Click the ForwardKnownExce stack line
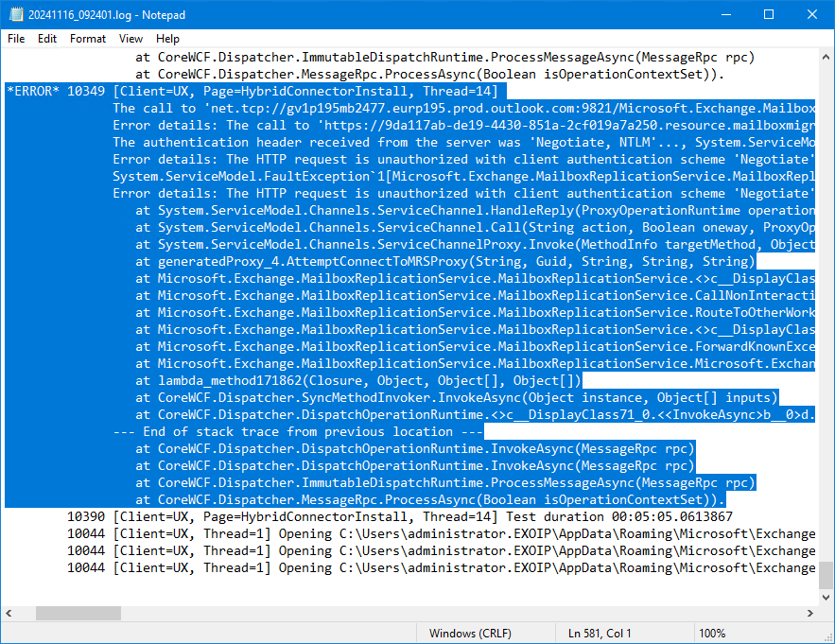Screen dimensions: 835x644 (x=475, y=346)
